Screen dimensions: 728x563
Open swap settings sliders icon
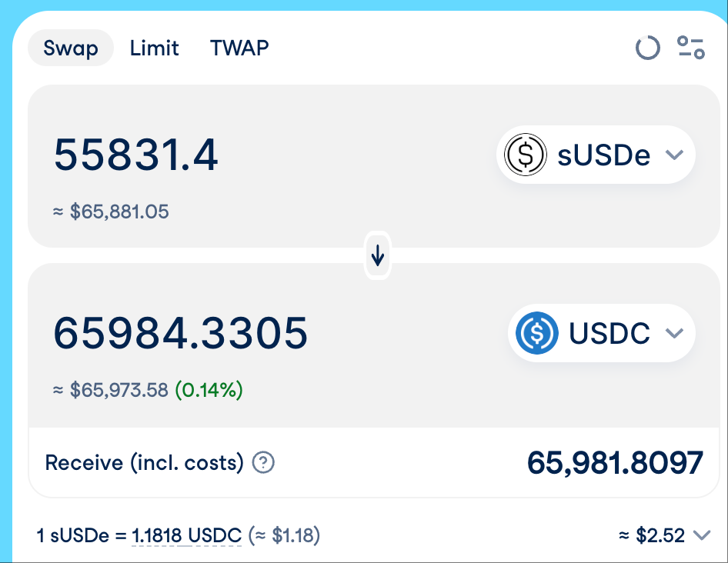[690, 48]
